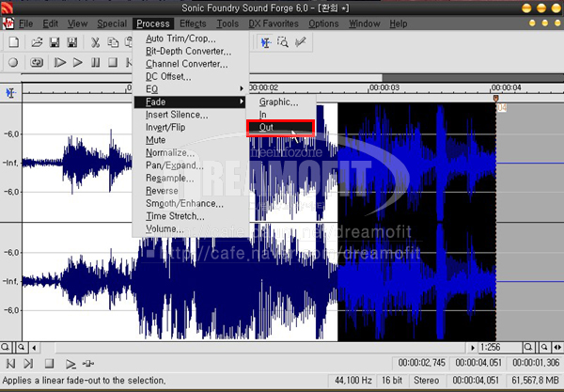The height and width of the screenshot is (392, 564).
Task: Open a file with the folder icon
Action: pos(37,42)
